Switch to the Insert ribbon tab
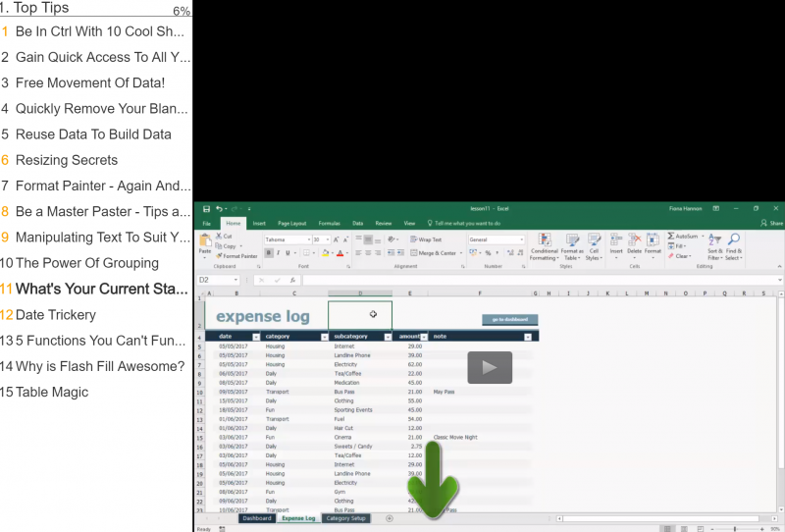 pos(259,224)
